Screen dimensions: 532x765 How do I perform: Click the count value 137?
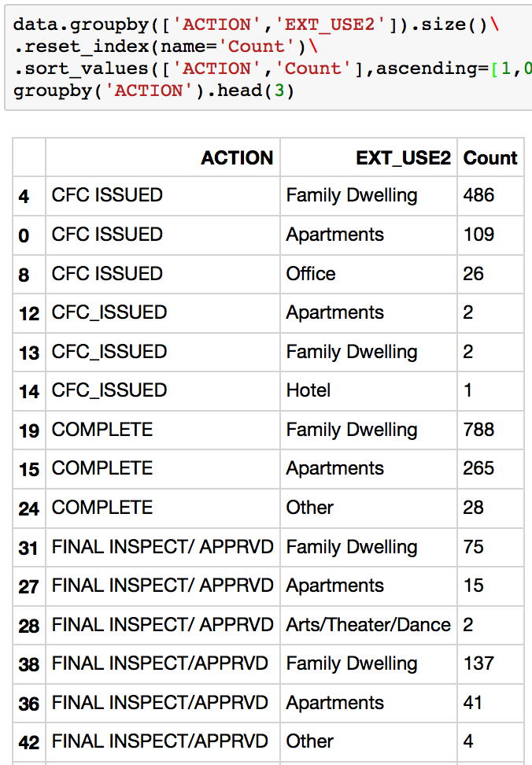478,663
